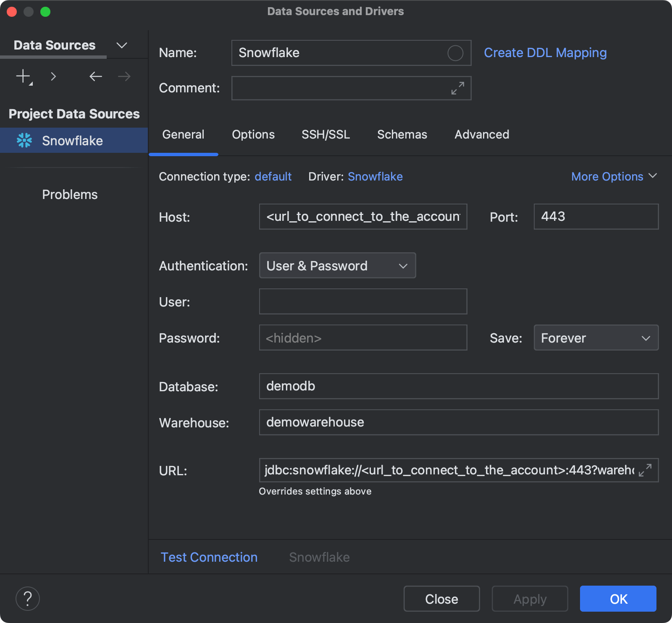The image size is (672, 623).
Task: Collapse the Data Sources section
Action: coord(121,45)
